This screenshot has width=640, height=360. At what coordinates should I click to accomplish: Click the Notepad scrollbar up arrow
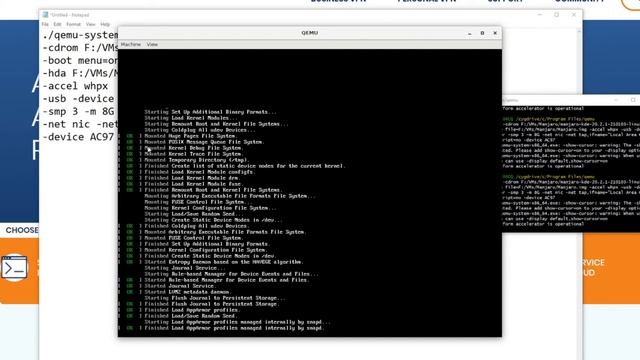click(x=579, y=32)
